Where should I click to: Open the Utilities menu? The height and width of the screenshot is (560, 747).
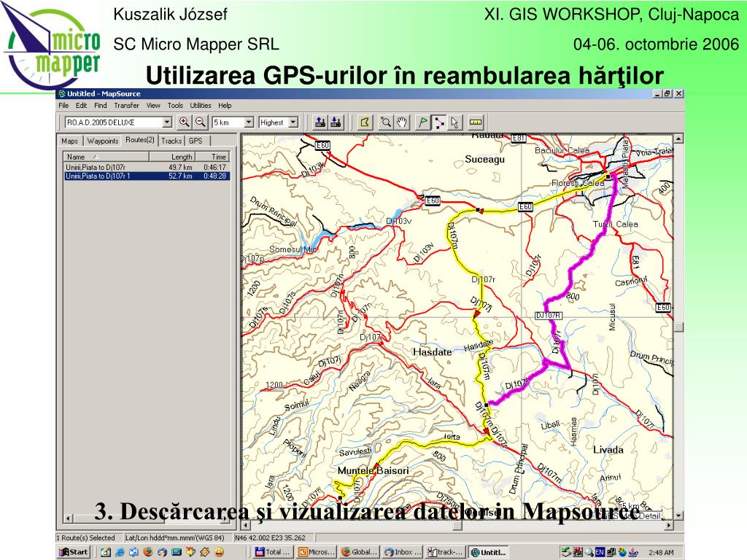click(201, 105)
